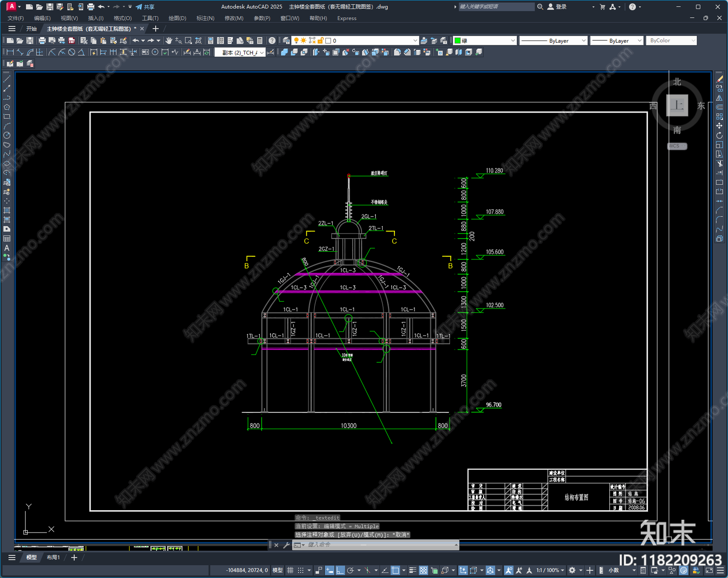This screenshot has height=578, width=728.
Task: Select the Line tool in Draw toolbar
Action: click(6, 79)
